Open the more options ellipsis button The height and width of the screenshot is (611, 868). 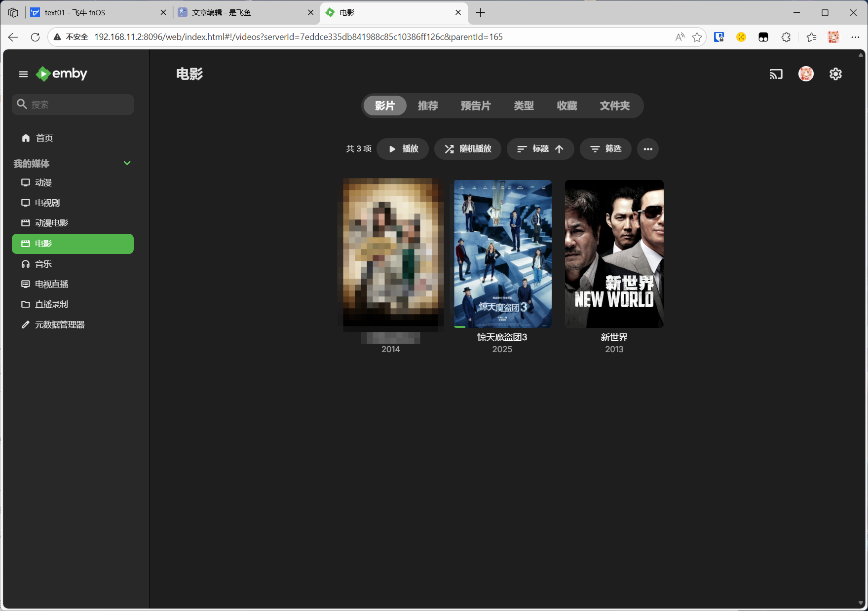647,149
